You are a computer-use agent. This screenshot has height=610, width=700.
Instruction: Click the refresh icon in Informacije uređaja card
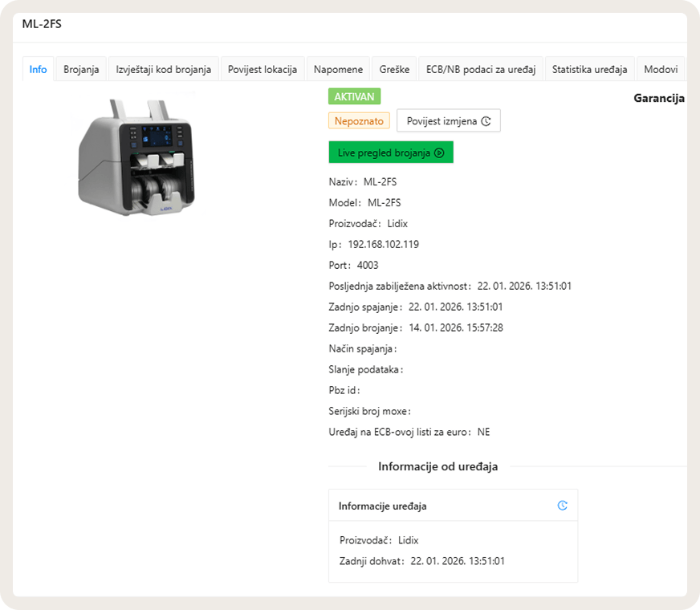click(x=563, y=505)
